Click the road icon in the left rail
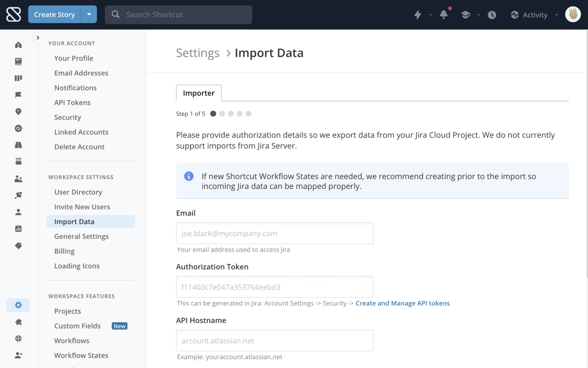Viewport: 588px width, 368px height. click(19, 145)
